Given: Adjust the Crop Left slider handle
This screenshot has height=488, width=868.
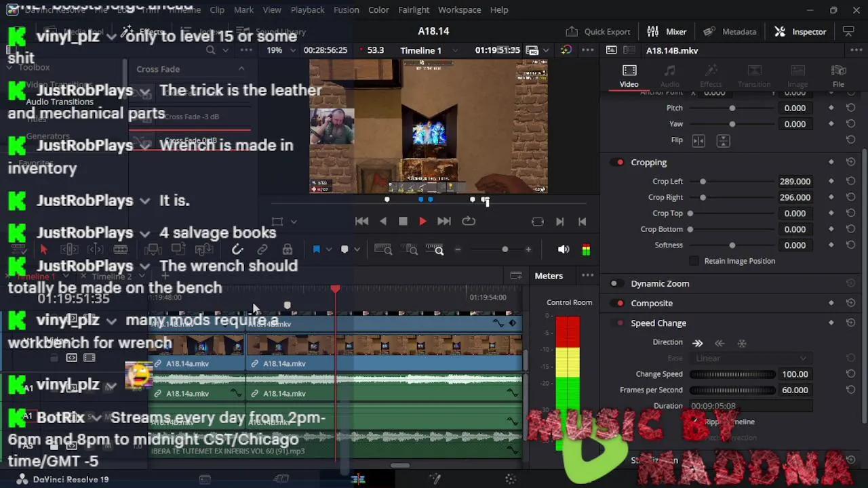Looking at the screenshot, I should (703, 182).
